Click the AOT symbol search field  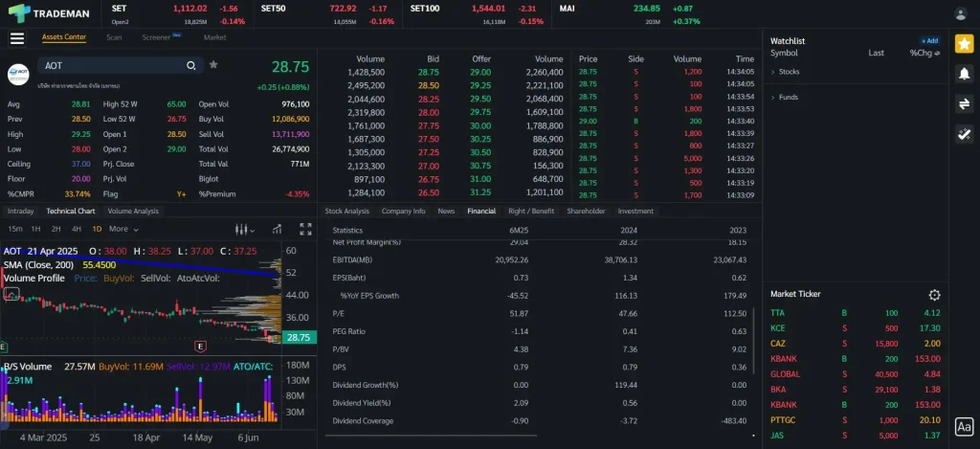pos(110,65)
